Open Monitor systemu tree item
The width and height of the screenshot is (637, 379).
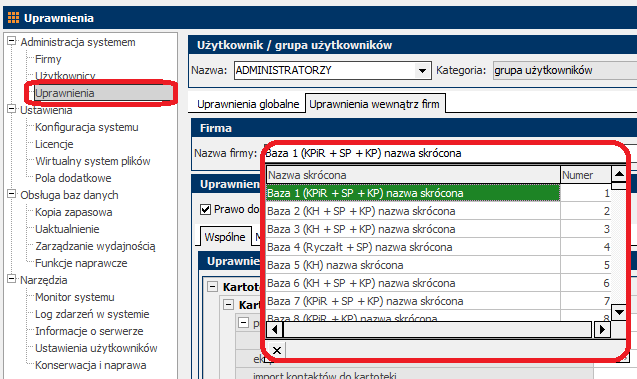tap(75, 297)
